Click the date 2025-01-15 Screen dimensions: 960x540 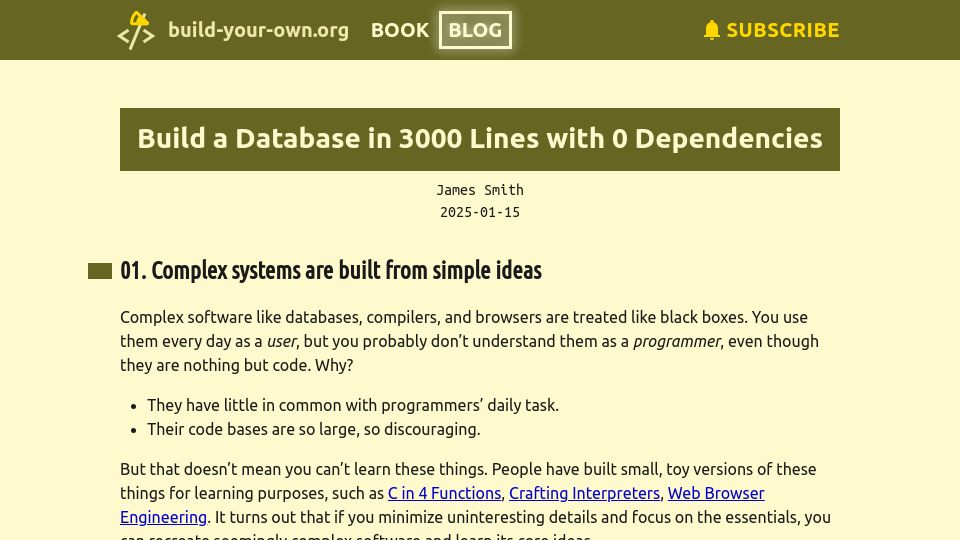click(x=480, y=212)
